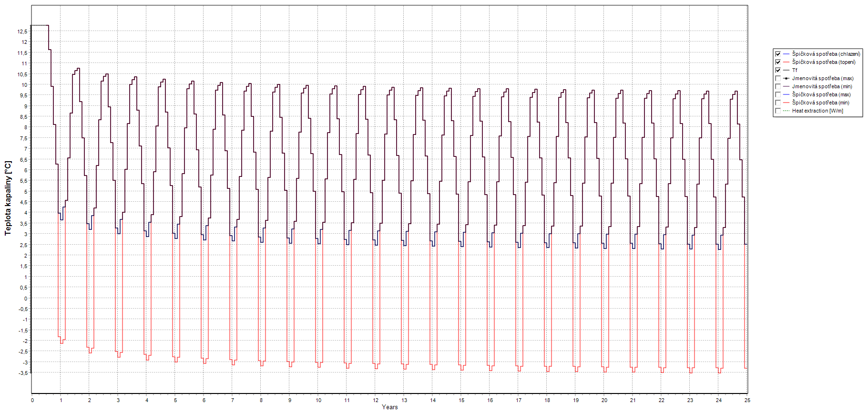Click the gray Tf legend line sample
The height and width of the screenshot is (414, 868).
coord(786,70)
